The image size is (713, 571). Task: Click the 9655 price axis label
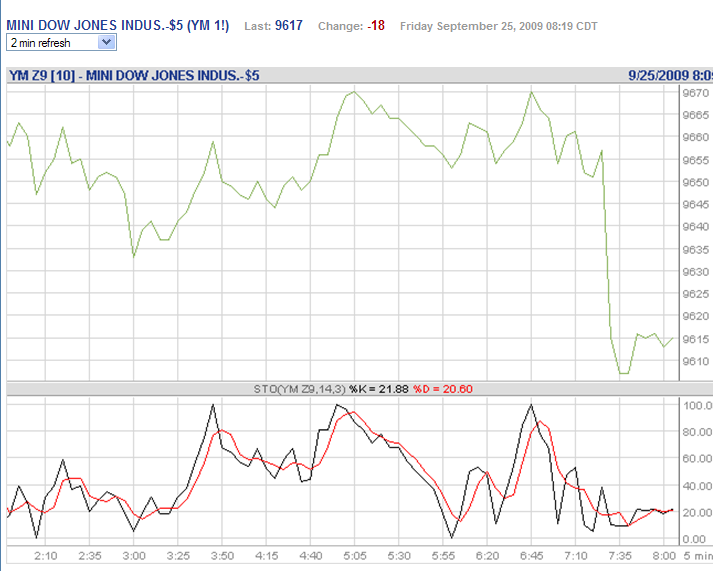[696, 160]
